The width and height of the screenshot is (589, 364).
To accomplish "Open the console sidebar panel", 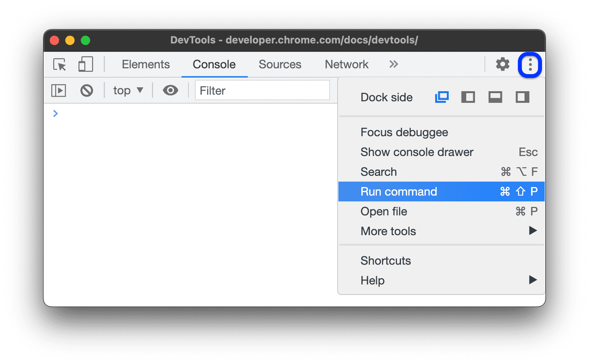I will click(x=58, y=90).
